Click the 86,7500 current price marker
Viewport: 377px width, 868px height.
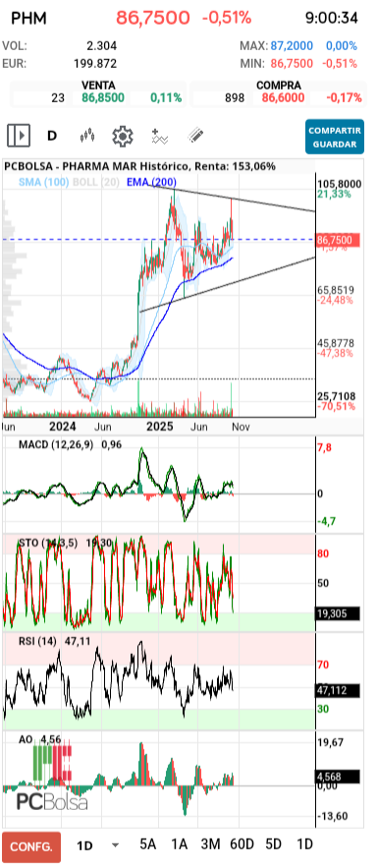pyautogui.click(x=337, y=240)
